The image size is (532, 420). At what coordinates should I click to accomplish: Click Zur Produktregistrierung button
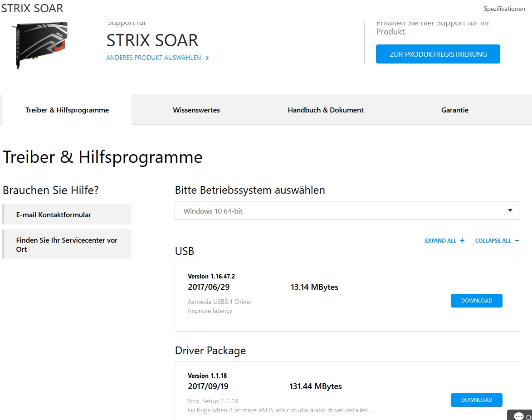(438, 54)
